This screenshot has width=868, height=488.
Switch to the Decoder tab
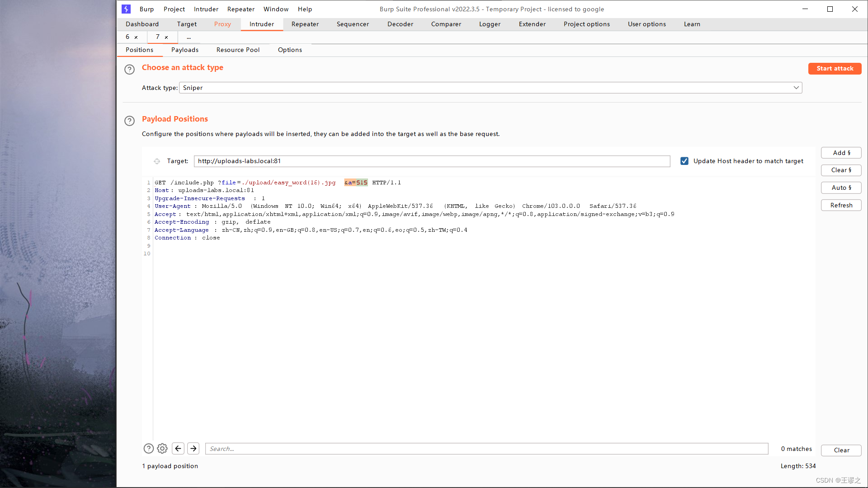click(400, 24)
